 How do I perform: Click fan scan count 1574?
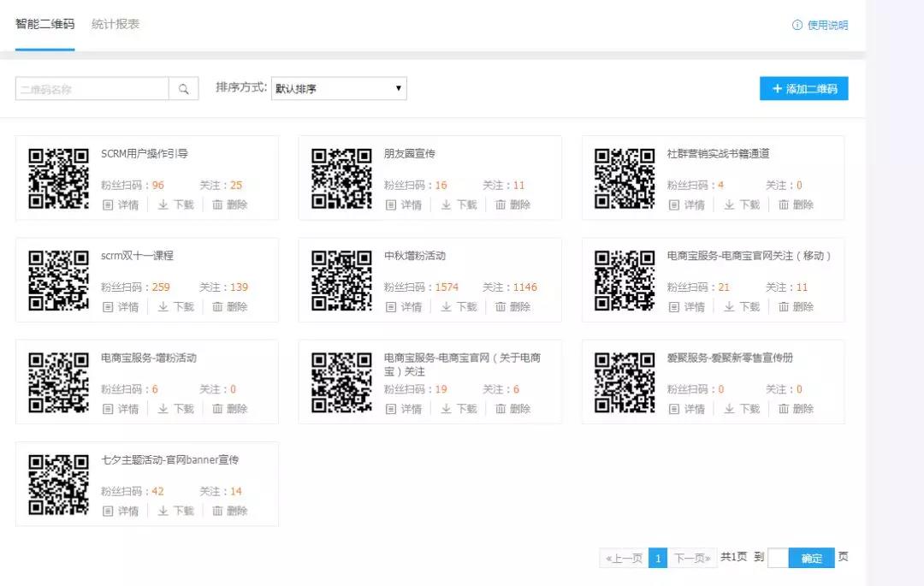[x=447, y=287]
